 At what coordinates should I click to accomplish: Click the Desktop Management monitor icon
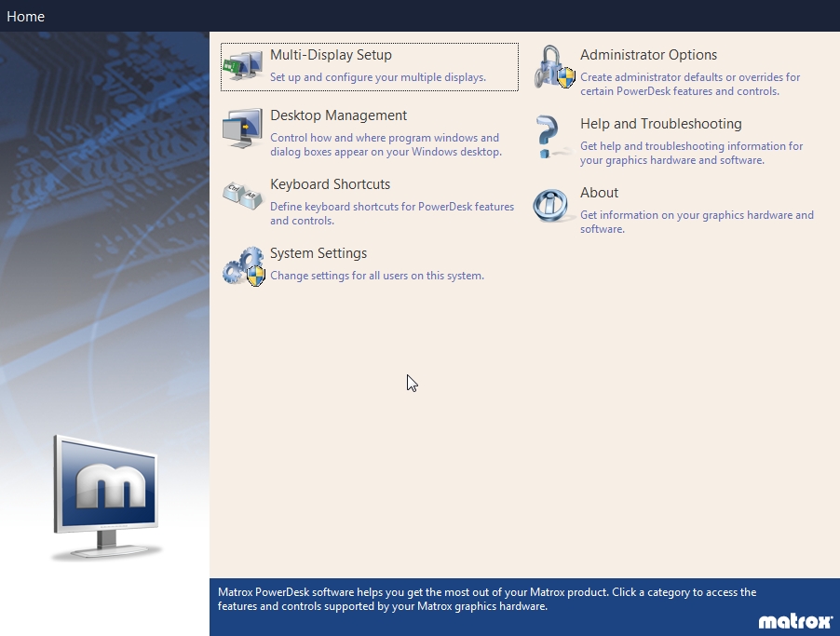(x=243, y=129)
